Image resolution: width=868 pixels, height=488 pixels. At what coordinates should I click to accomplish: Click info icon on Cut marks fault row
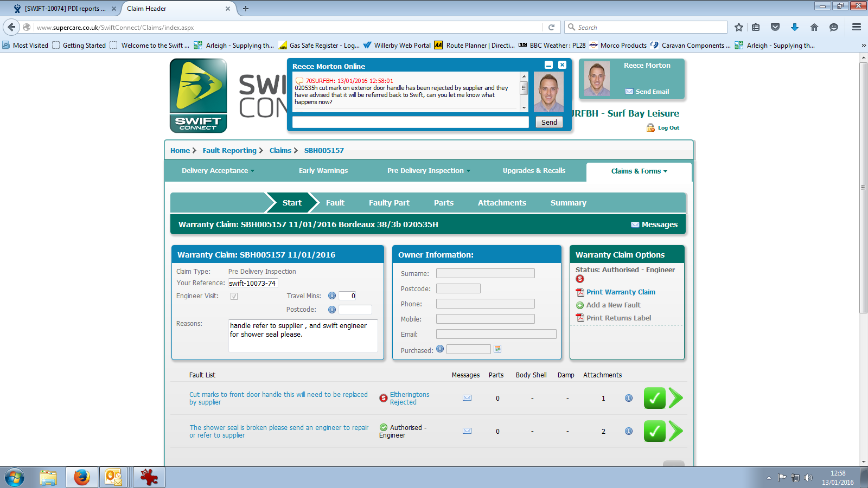[x=629, y=398]
